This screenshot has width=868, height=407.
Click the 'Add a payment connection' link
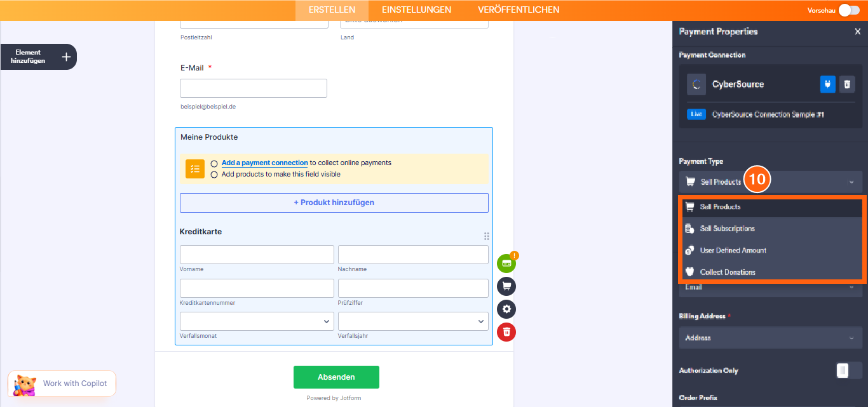[264, 163]
